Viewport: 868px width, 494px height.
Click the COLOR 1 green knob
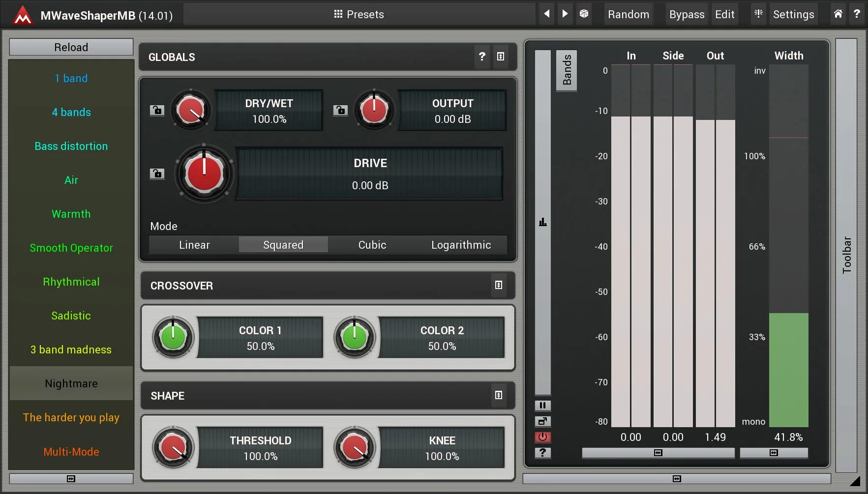173,337
